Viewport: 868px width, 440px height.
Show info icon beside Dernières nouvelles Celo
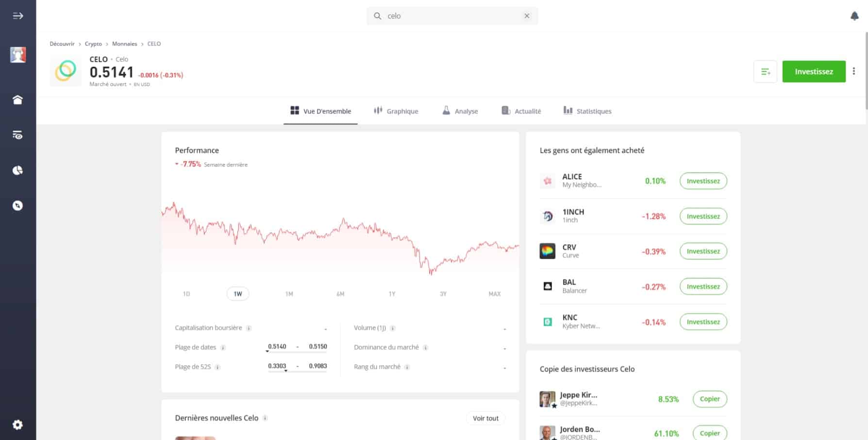pos(265,418)
